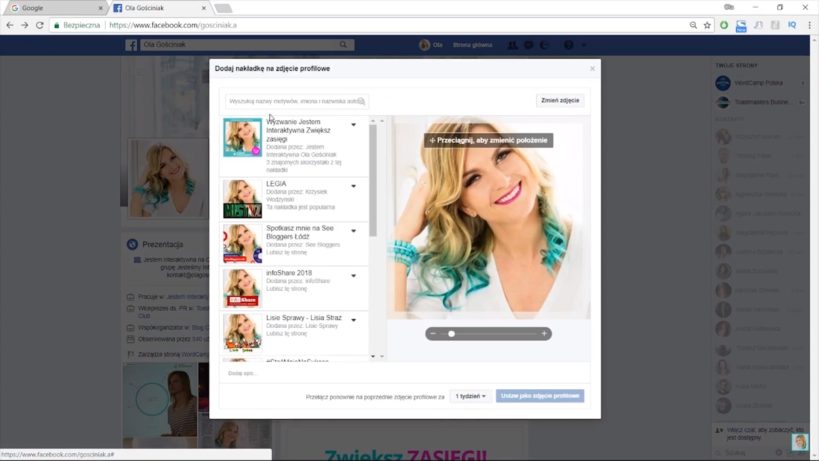Click the 'Ola' profile link in header
819x461 pixels.
coord(431,45)
